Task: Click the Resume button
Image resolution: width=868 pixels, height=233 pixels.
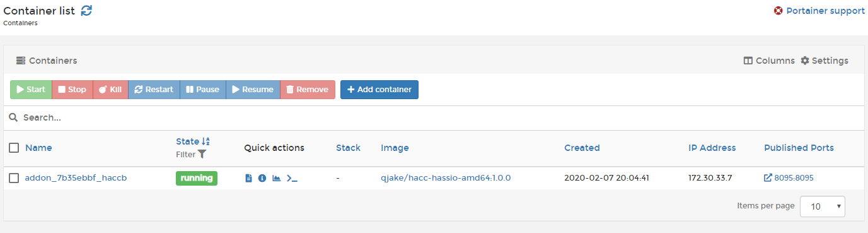Action: point(253,90)
